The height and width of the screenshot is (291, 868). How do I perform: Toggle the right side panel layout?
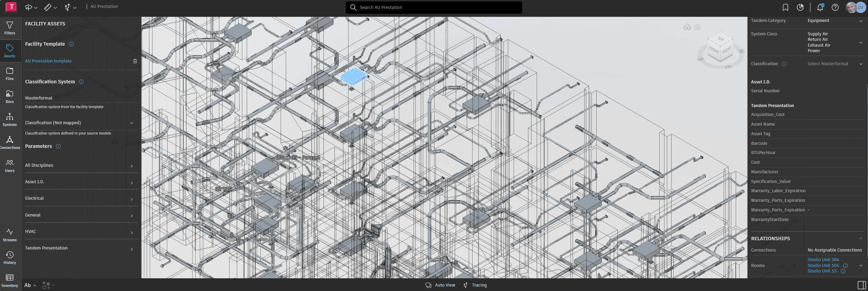point(861,285)
